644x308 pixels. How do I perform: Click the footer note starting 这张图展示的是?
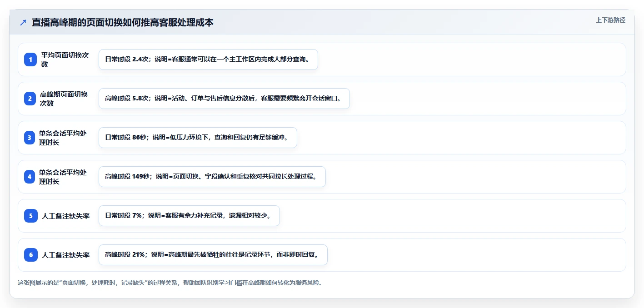coord(170,283)
